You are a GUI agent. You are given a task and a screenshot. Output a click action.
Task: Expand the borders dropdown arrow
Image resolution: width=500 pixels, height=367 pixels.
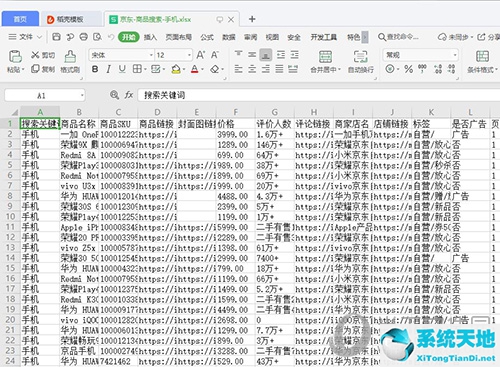coord(145,70)
